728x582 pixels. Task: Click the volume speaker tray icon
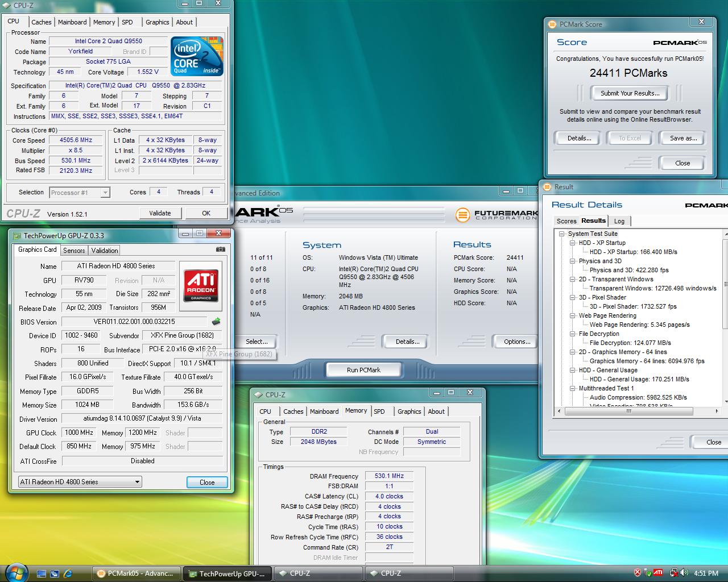683,573
